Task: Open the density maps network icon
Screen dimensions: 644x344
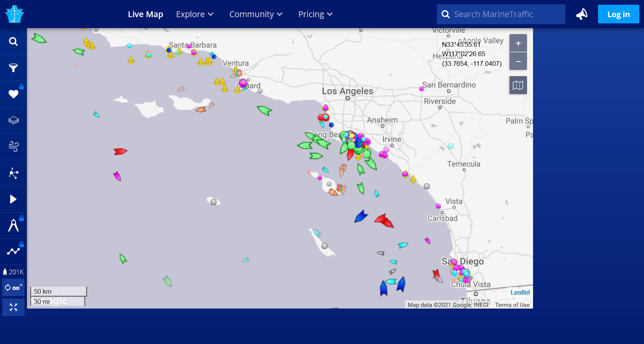Action: point(13,173)
